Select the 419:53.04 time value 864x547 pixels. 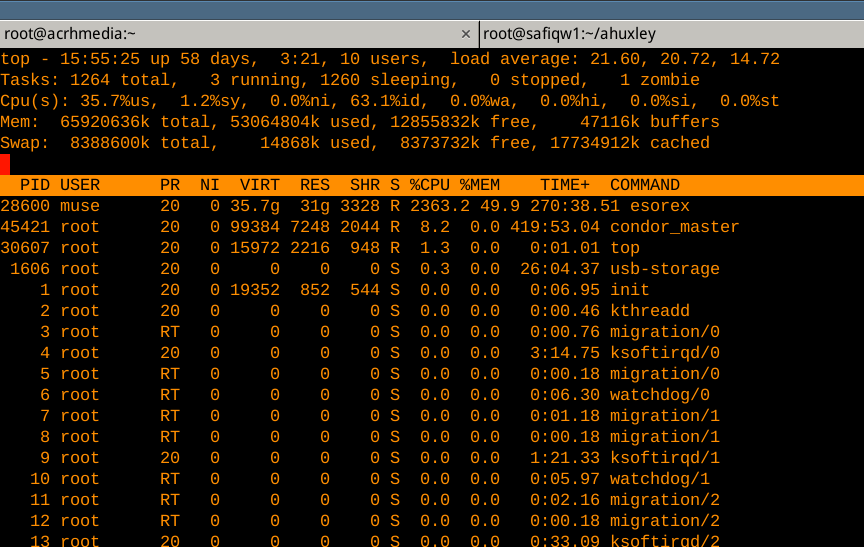click(555, 227)
